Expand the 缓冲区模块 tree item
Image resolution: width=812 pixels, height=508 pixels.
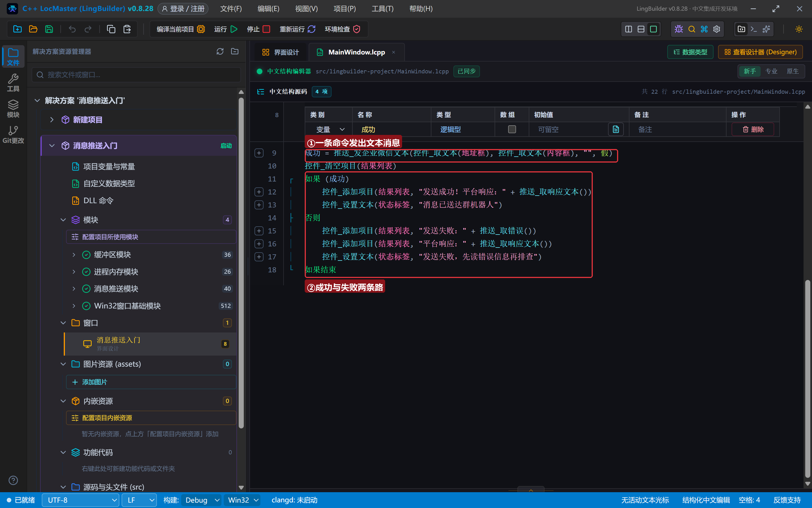[x=74, y=255]
